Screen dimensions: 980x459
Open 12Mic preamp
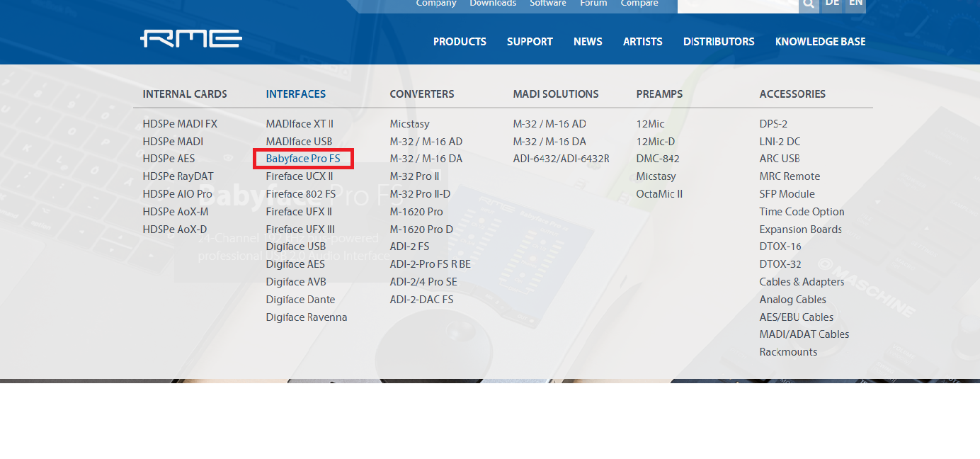tap(650, 124)
